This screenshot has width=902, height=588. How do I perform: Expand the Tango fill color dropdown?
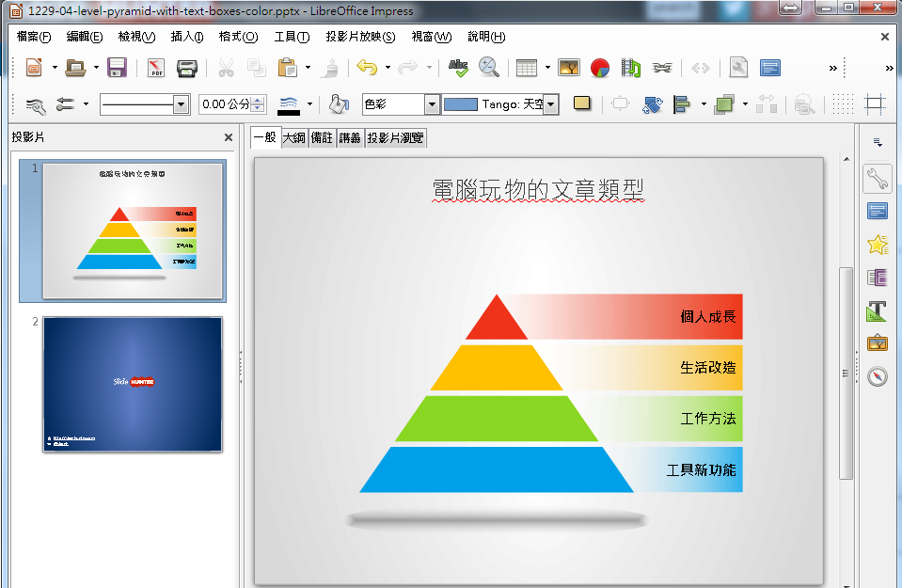[x=551, y=104]
